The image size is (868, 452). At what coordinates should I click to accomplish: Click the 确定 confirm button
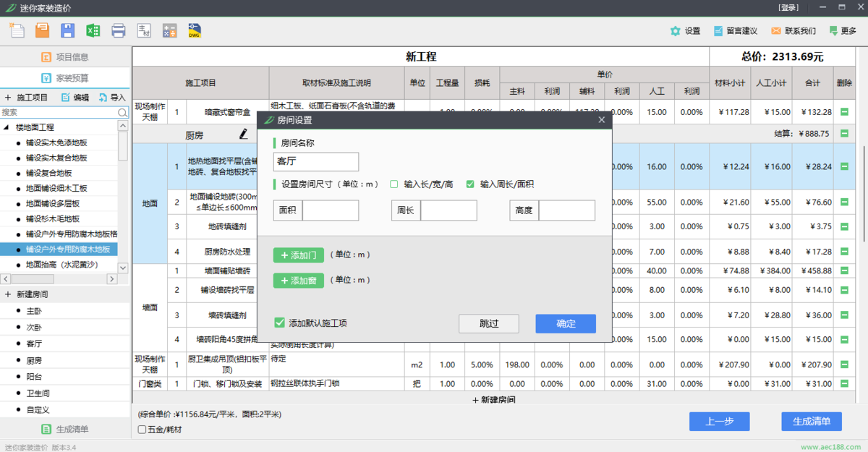pyautogui.click(x=566, y=323)
